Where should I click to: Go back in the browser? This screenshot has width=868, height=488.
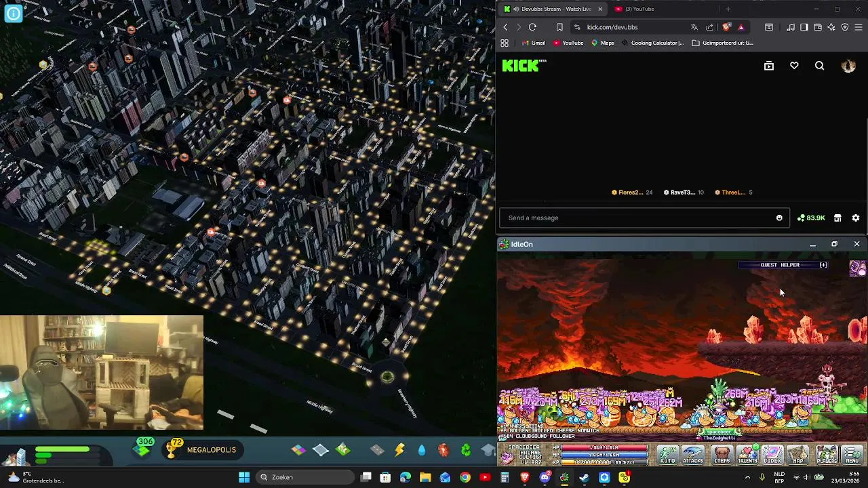505,27
